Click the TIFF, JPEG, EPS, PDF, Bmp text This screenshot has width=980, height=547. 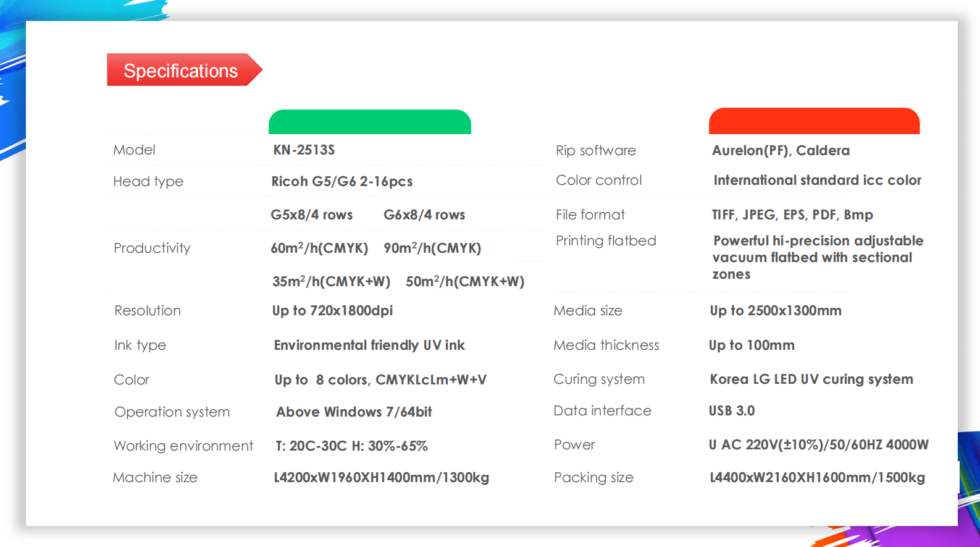pyautogui.click(x=792, y=215)
